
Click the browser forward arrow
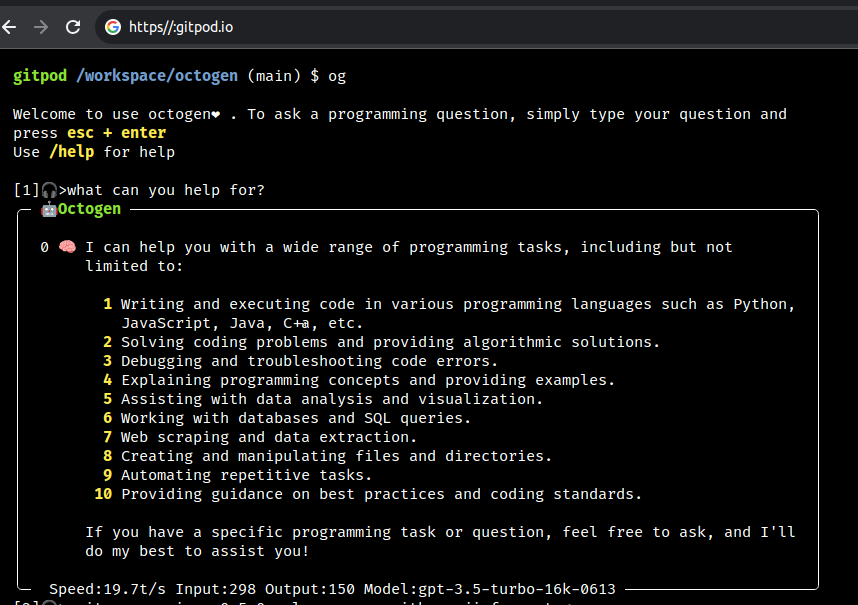[x=41, y=27]
